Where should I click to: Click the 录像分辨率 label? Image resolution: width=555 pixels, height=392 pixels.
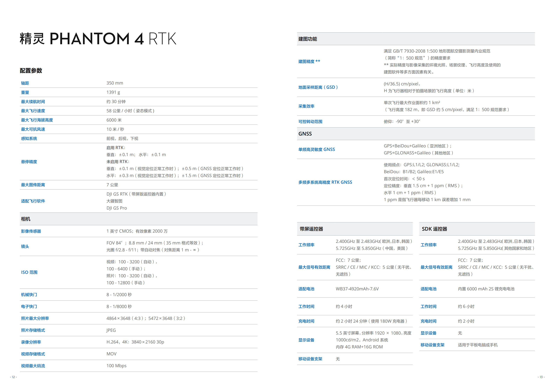click(x=31, y=342)
